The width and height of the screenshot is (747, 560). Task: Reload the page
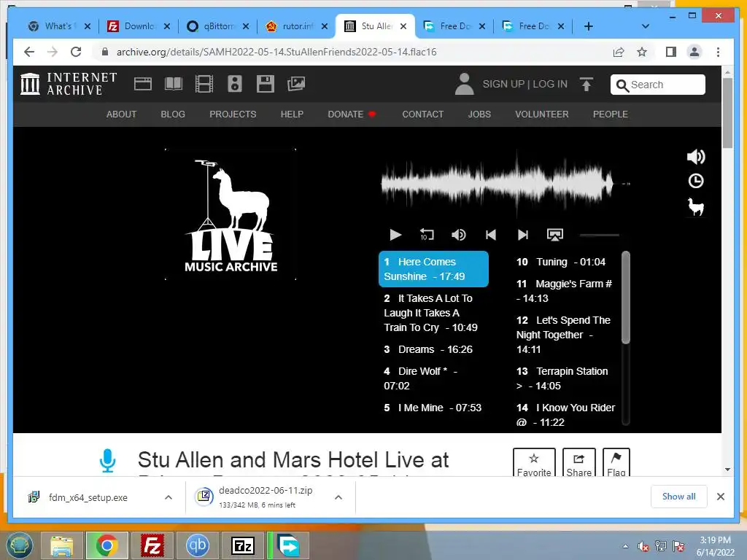pos(76,52)
